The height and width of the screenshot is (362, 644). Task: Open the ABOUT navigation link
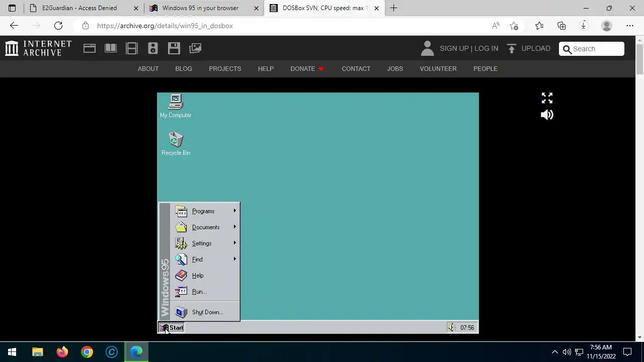coord(148,69)
